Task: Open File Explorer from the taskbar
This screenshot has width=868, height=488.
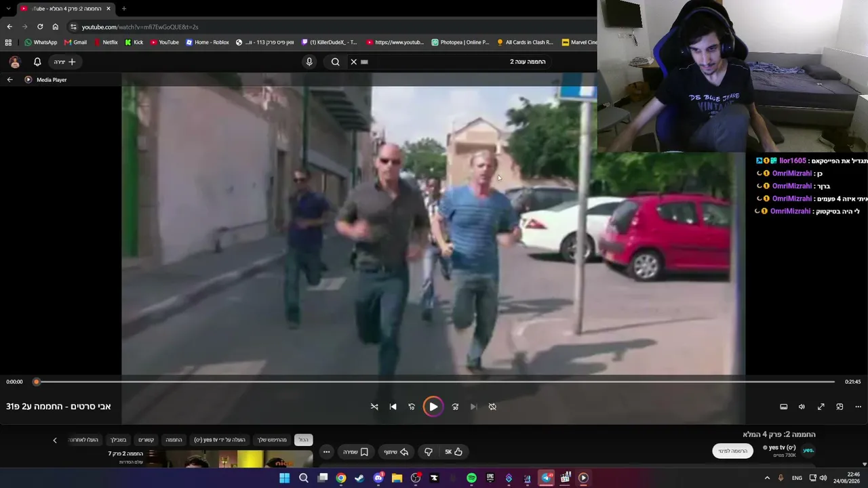Action: [397, 478]
